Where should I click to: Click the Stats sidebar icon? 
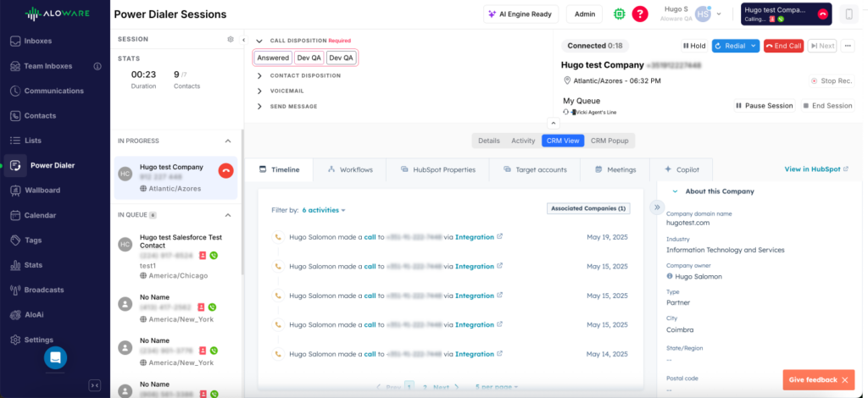click(x=15, y=265)
